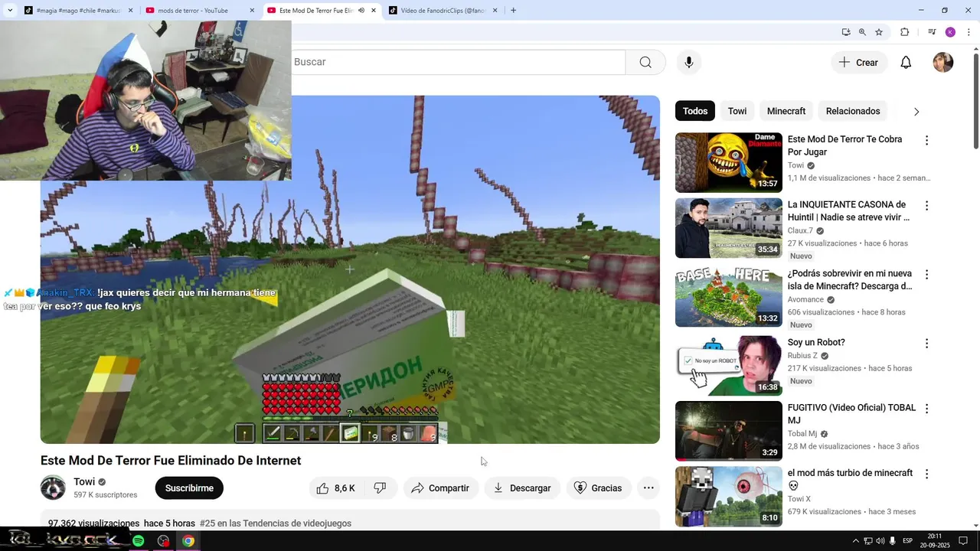Open 'FUGITIVO (Video Oficial)' title link
Screen dimensions: 980x551
851,414
